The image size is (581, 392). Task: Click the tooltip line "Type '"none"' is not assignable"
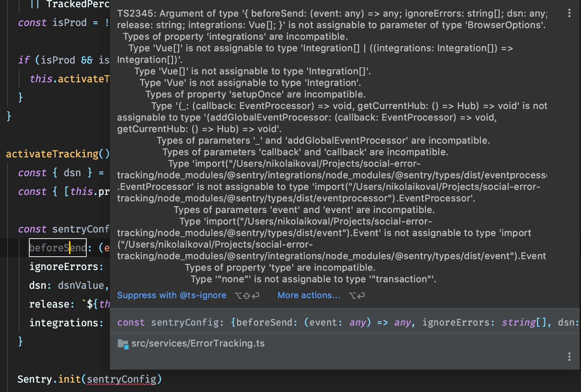coord(313,279)
